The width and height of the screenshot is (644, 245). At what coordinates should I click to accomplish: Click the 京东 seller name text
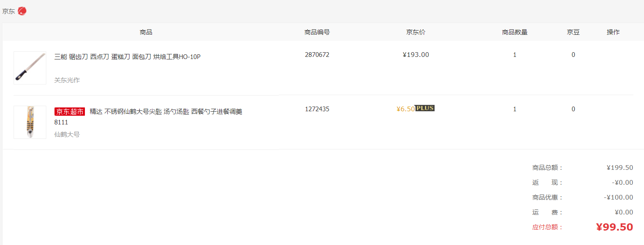pyautogui.click(x=8, y=11)
